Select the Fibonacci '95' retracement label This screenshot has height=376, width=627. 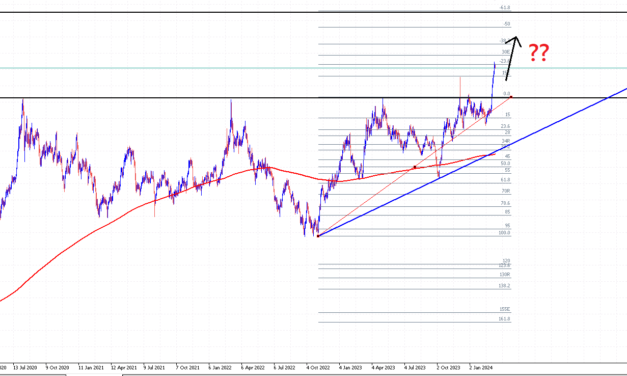[507, 226]
